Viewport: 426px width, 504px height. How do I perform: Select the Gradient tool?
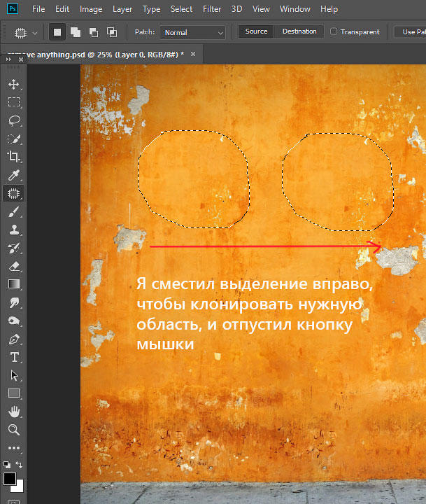tap(13, 284)
